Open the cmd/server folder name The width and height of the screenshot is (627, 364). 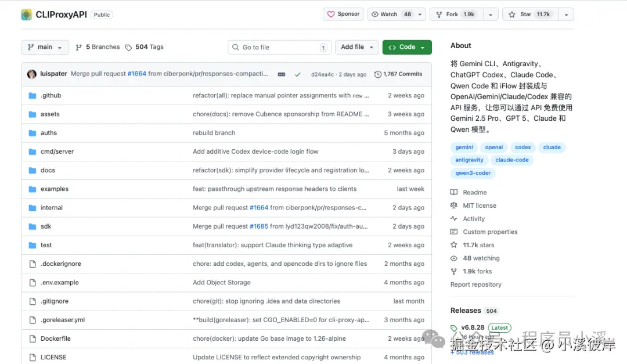click(x=57, y=152)
